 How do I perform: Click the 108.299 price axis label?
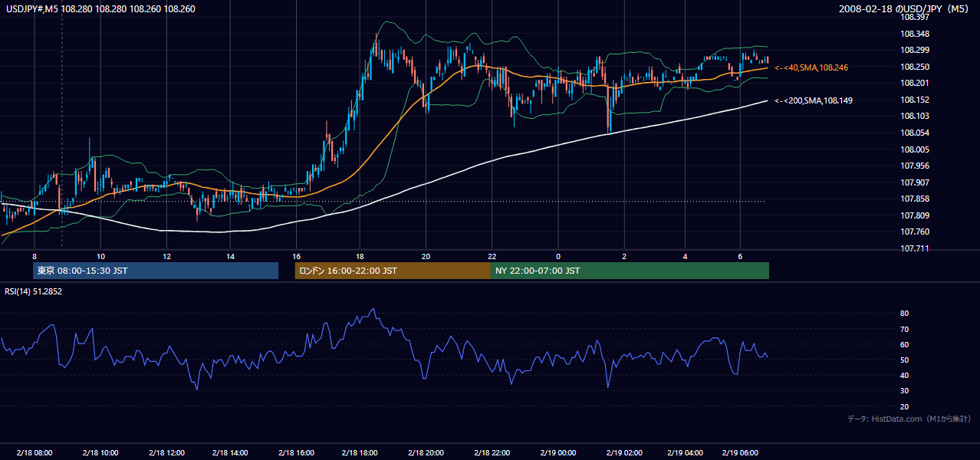[915, 50]
